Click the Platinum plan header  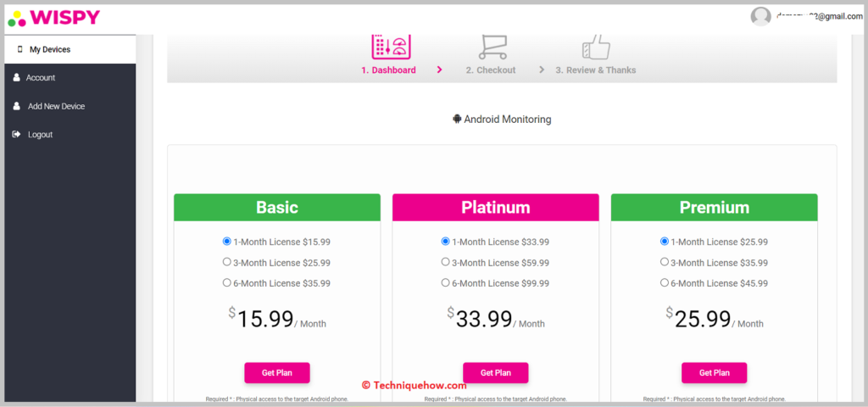tap(495, 207)
